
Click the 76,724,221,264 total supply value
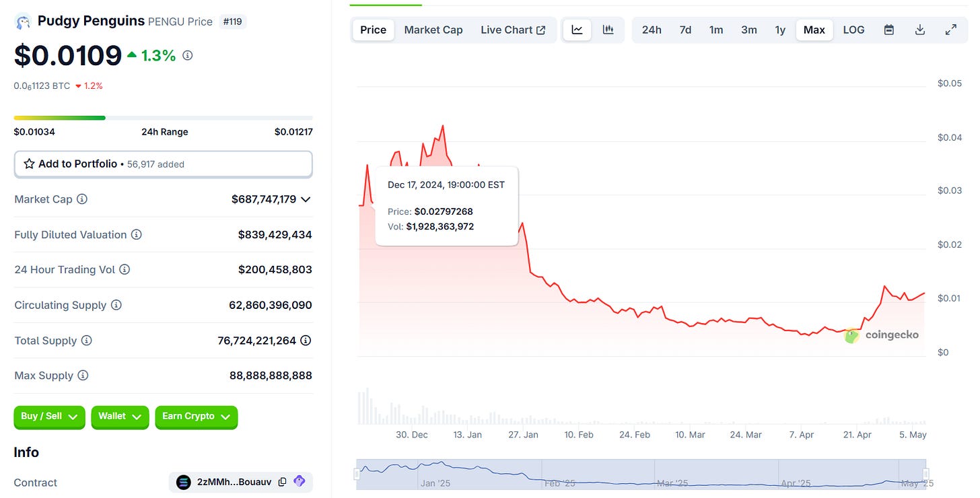257,341
